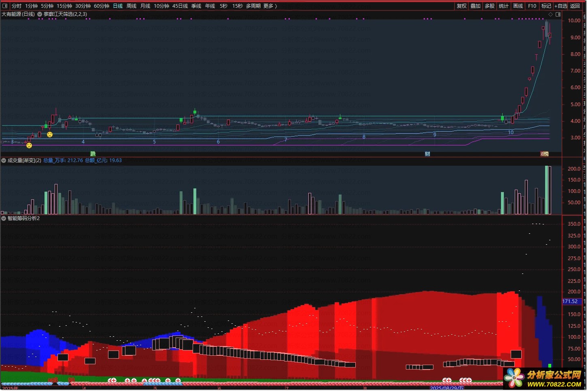This screenshot has height=391, width=588.
Task: Toggle the left sidebar panel icon
Action: coord(5,6)
